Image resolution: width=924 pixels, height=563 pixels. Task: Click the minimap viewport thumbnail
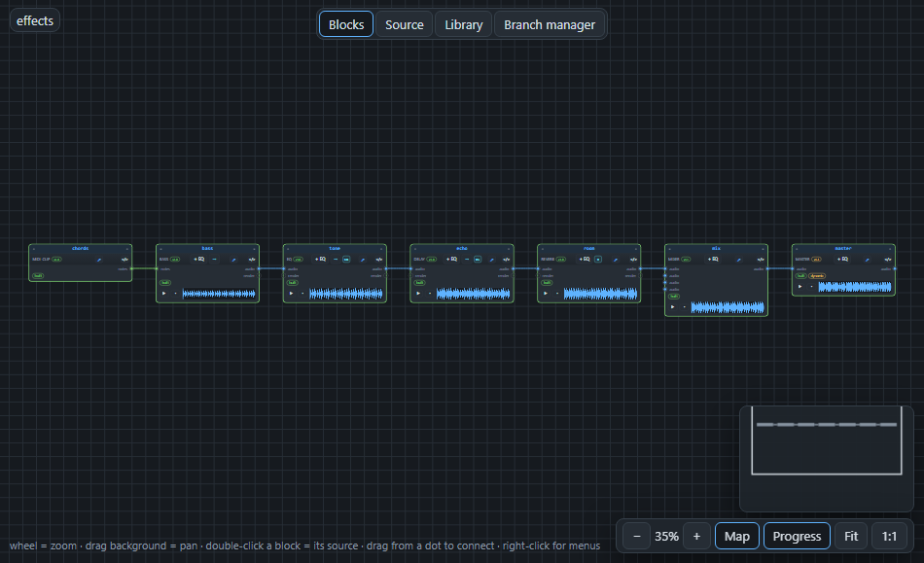pyautogui.click(x=827, y=440)
